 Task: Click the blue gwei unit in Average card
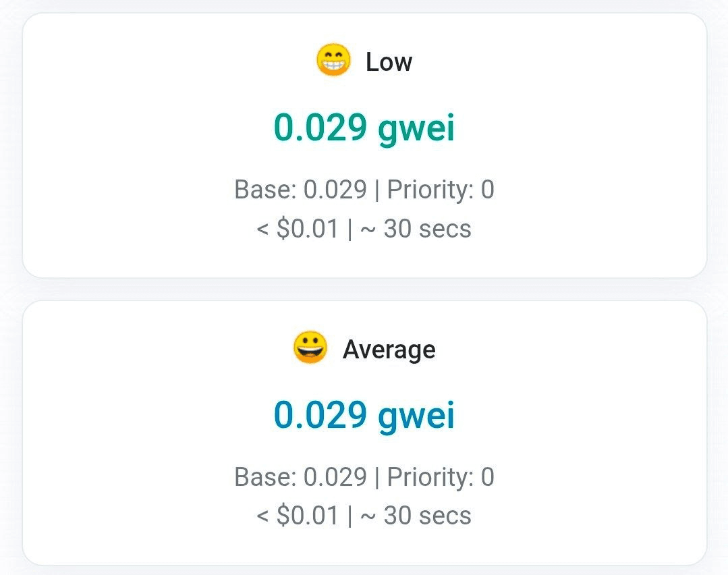[416, 415]
